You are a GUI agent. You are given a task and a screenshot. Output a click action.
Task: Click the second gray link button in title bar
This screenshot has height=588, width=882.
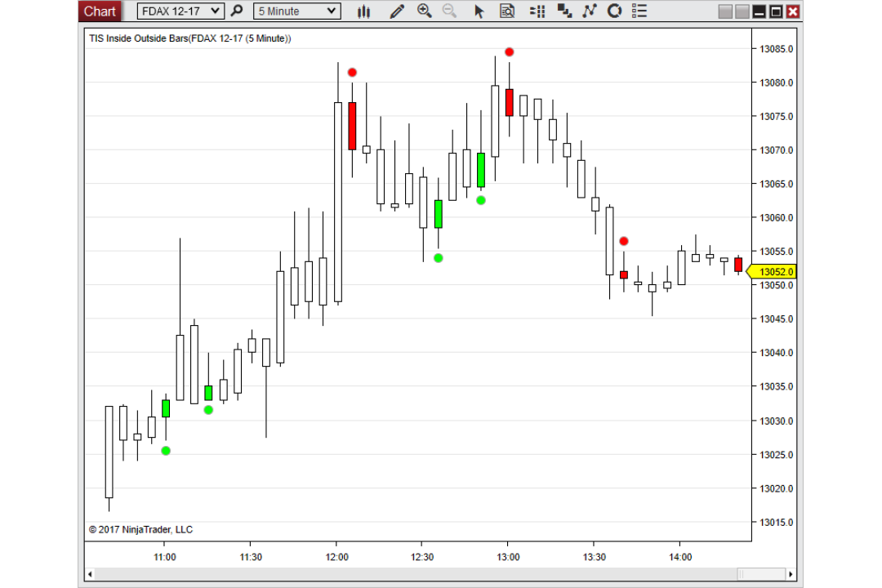point(742,11)
